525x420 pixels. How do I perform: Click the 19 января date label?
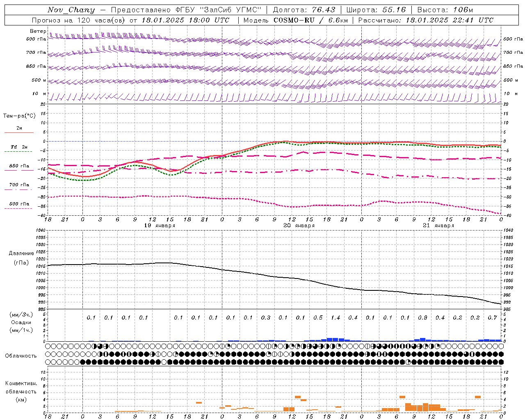pos(160,226)
